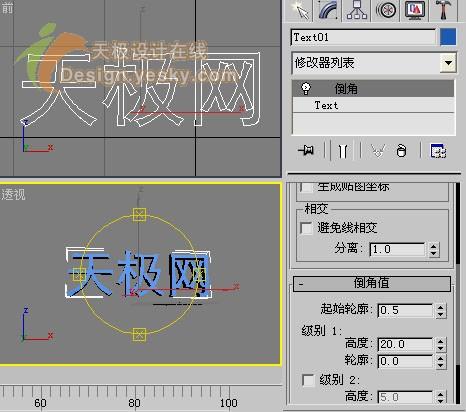Click the 透视 viewport label
This screenshot has height=412, width=466.
(x=13, y=195)
